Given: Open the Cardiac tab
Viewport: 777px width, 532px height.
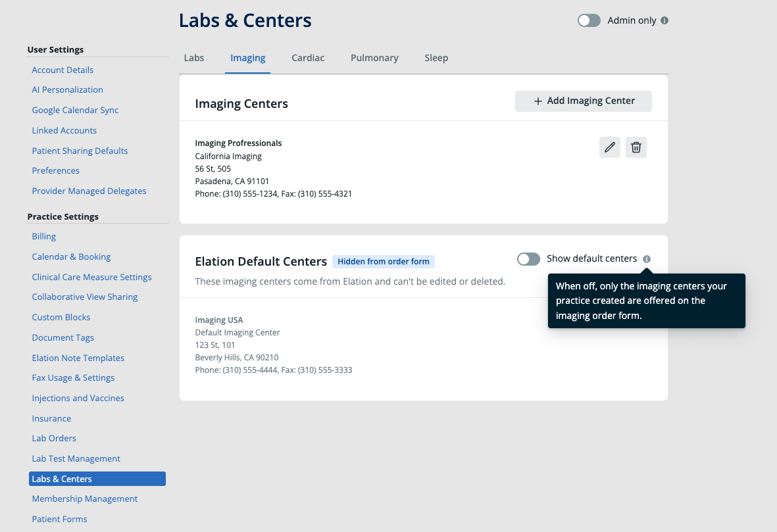Looking at the screenshot, I should click(x=308, y=58).
